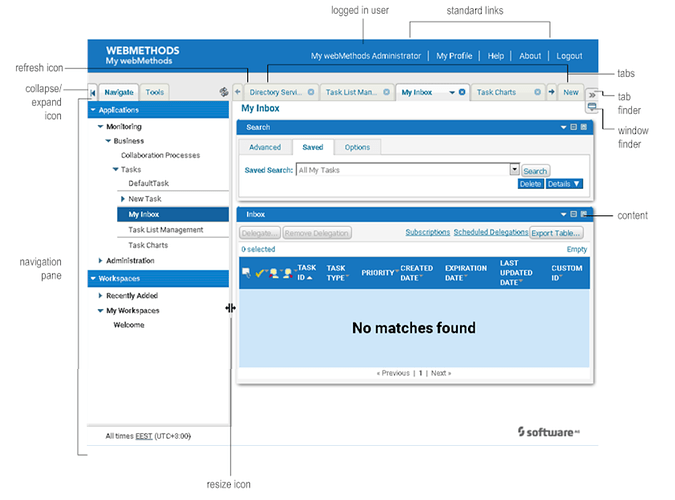Switch to search Options tab
Screen dimensions: 675x500
(357, 147)
